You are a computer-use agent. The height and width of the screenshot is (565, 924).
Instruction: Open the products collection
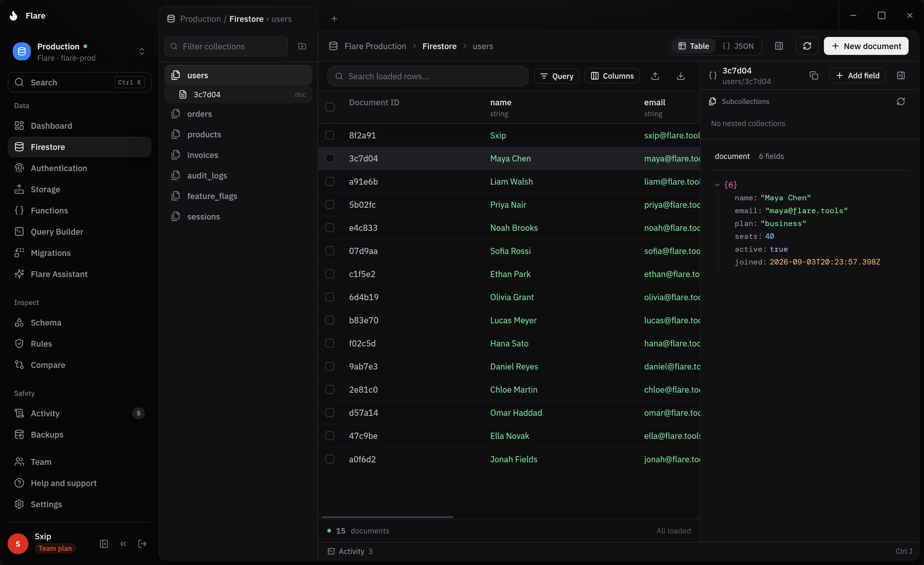click(238, 134)
